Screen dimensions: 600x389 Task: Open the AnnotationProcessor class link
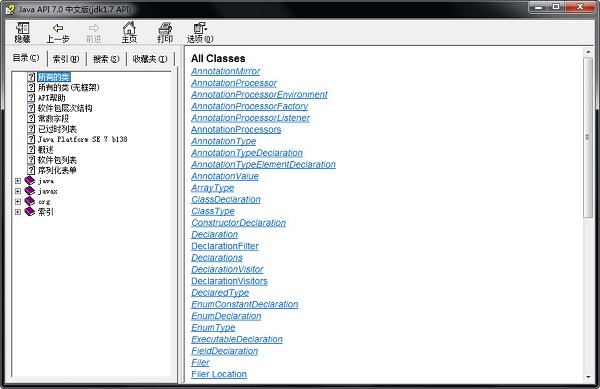pos(234,83)
